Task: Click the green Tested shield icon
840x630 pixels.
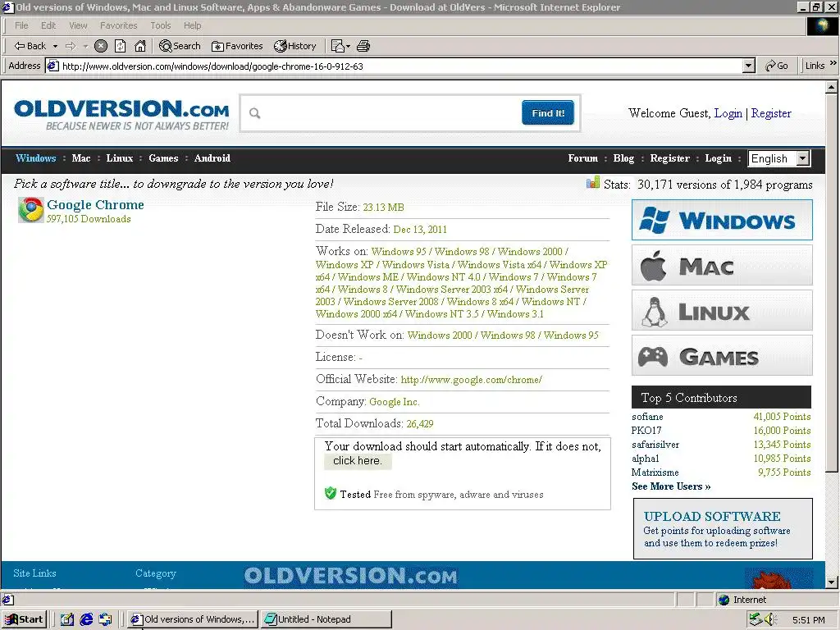Action: tap(331, 493)
